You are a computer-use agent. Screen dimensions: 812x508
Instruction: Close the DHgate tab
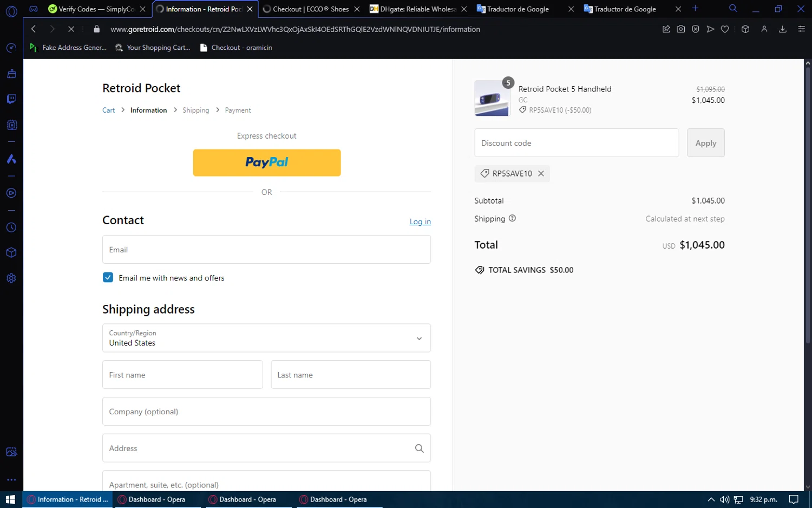click(x=464, y=9)
